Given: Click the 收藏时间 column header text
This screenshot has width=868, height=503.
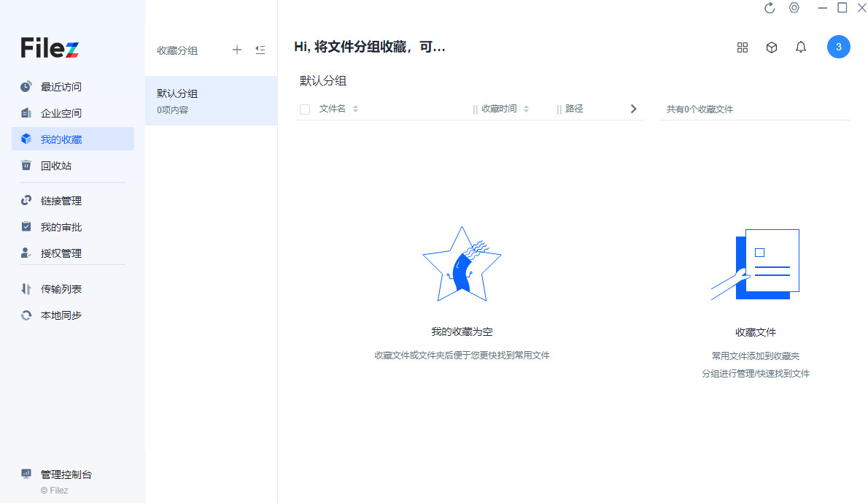Looking at the screenshot, I should pyautogui.click(x=499, y=109).
